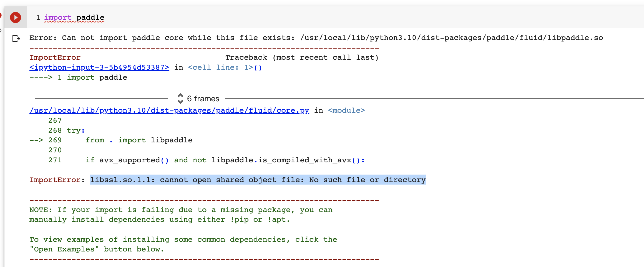Click the Traceback (most recent call last) heading
The height and width of the screenshot is (267, 644).
302,57
